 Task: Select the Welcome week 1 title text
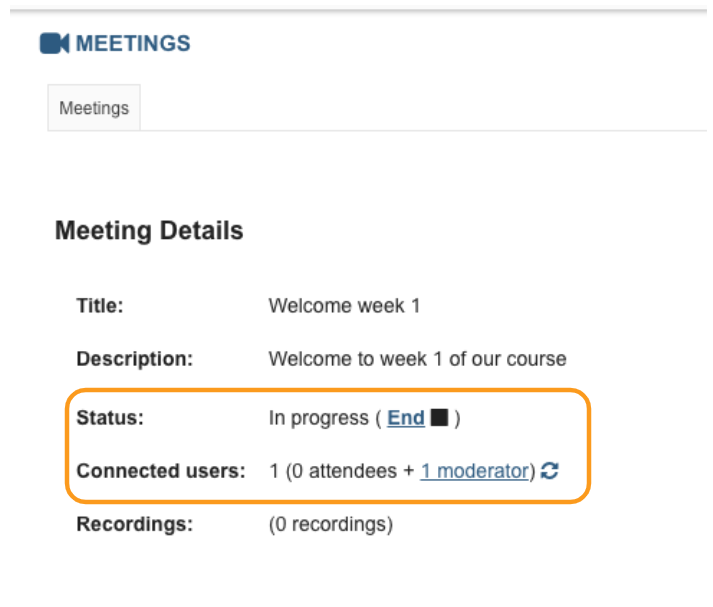344,306
